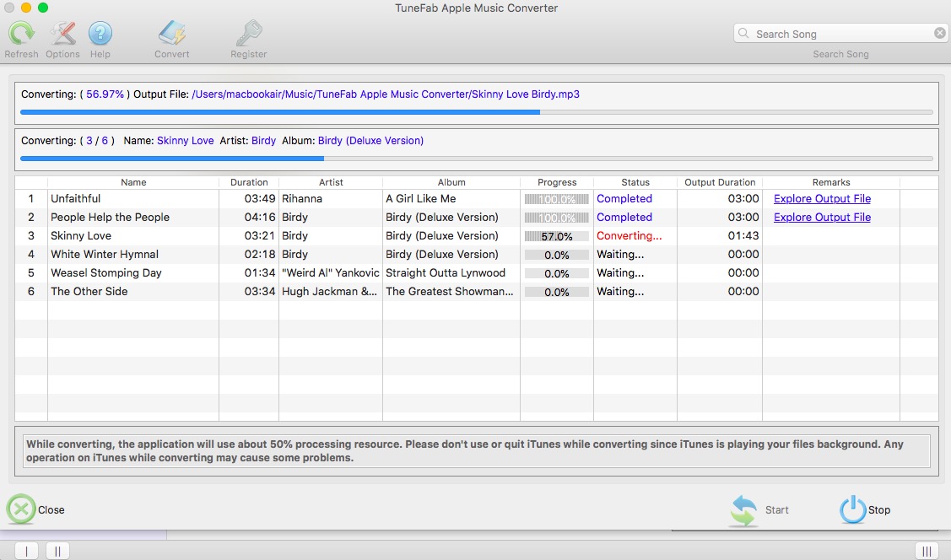Click the Hugh Jackman artist cell

(x=329, y=292)
